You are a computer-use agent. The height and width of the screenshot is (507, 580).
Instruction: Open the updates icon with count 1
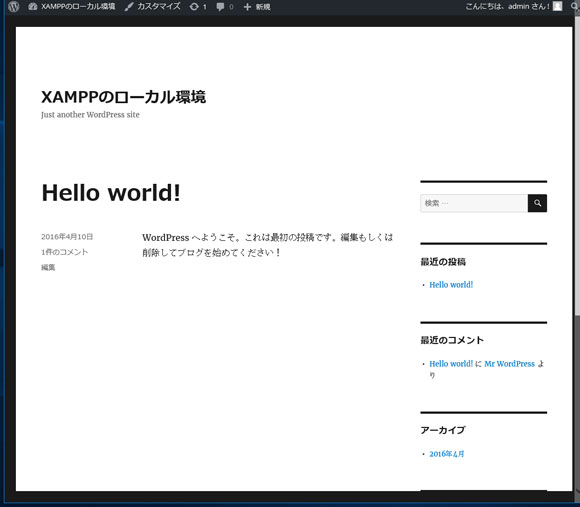coord(198,7)
